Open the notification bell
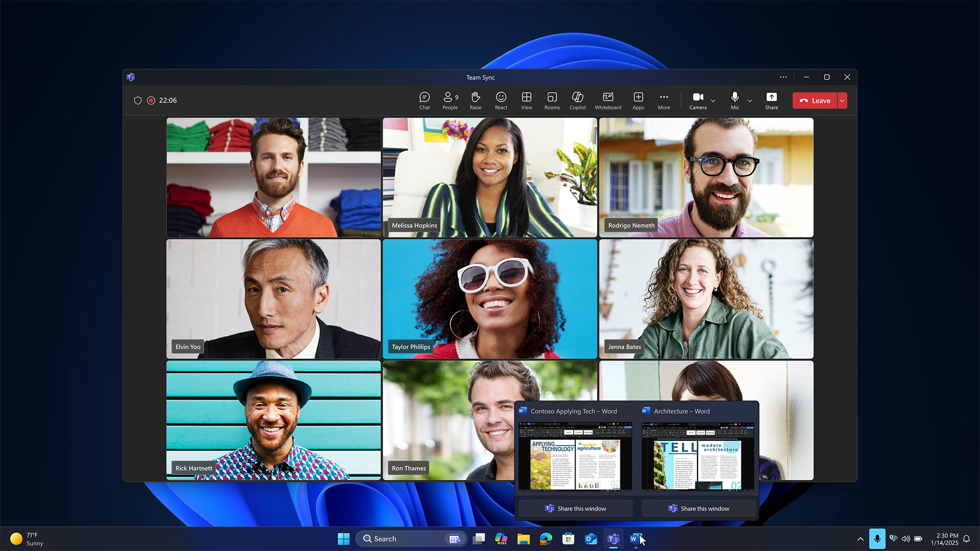The height and width of the screenshot is (551, 980). point(967,539)
